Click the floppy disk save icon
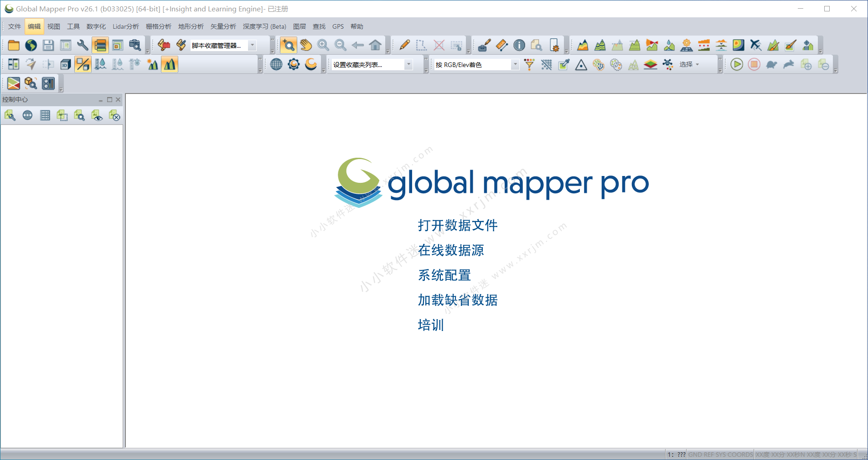Viewport: 868px width, 460px height. point(48,45)
